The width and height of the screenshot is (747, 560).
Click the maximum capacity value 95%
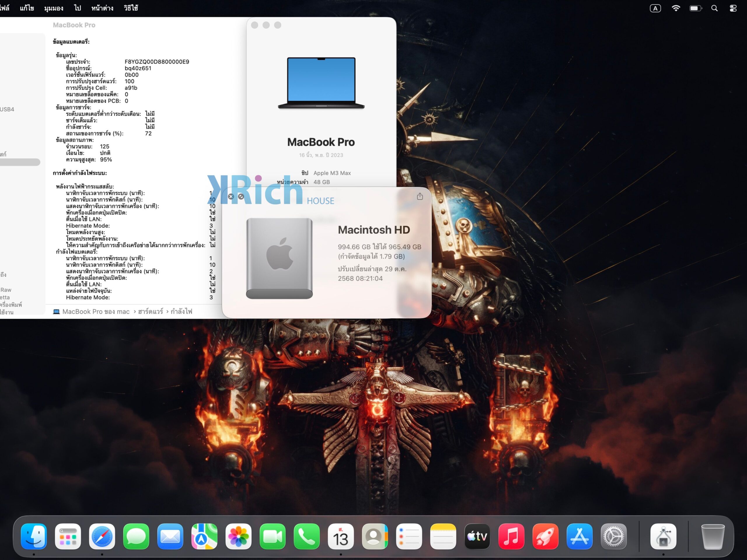[106, 160]
